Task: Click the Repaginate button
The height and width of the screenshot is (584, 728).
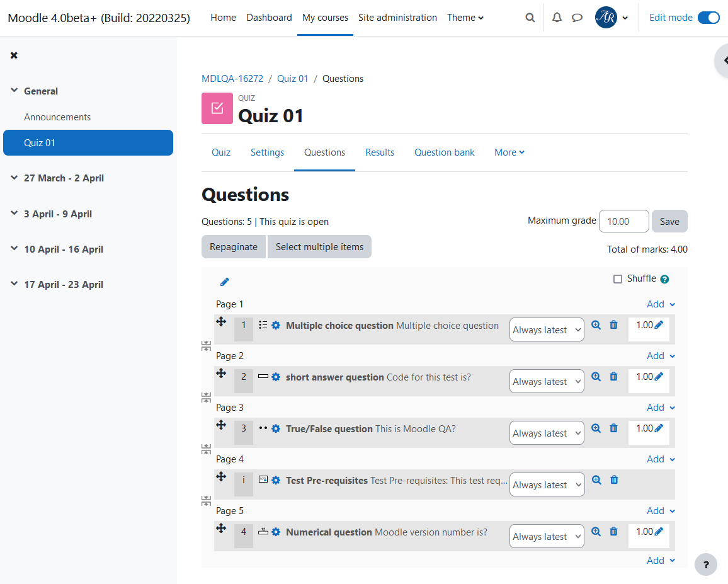Action: (234, 247)
